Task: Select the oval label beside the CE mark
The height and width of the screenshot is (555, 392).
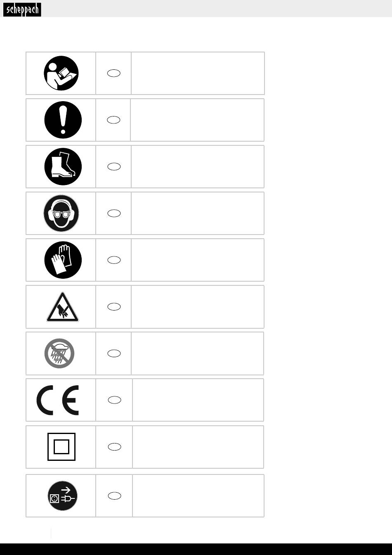Action: point(114,400)
